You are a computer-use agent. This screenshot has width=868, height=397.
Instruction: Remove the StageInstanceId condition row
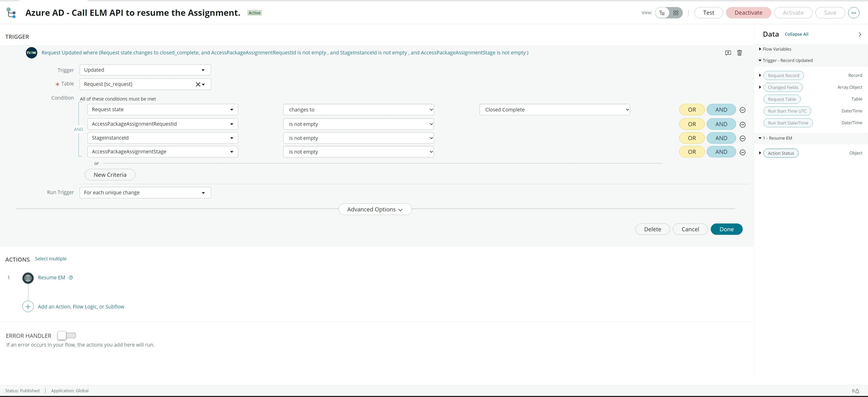pyautogui.click(x=742, y=138)
